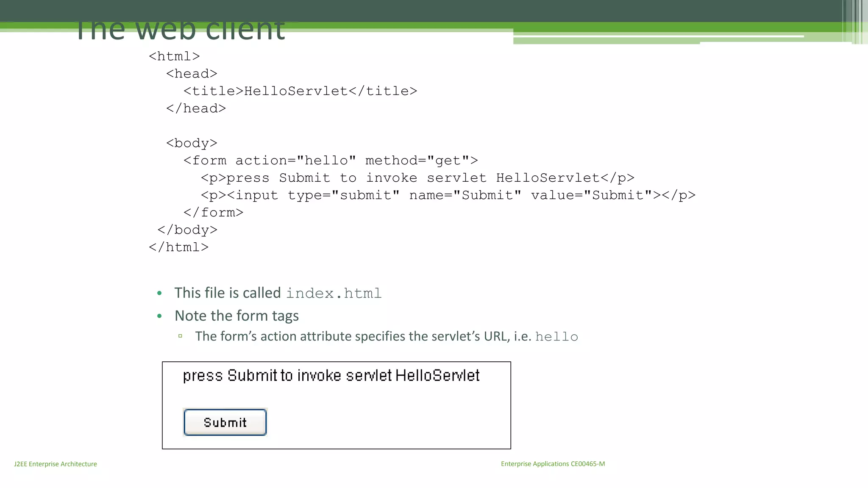Click the opening <body> tag line

pos(192,143)
